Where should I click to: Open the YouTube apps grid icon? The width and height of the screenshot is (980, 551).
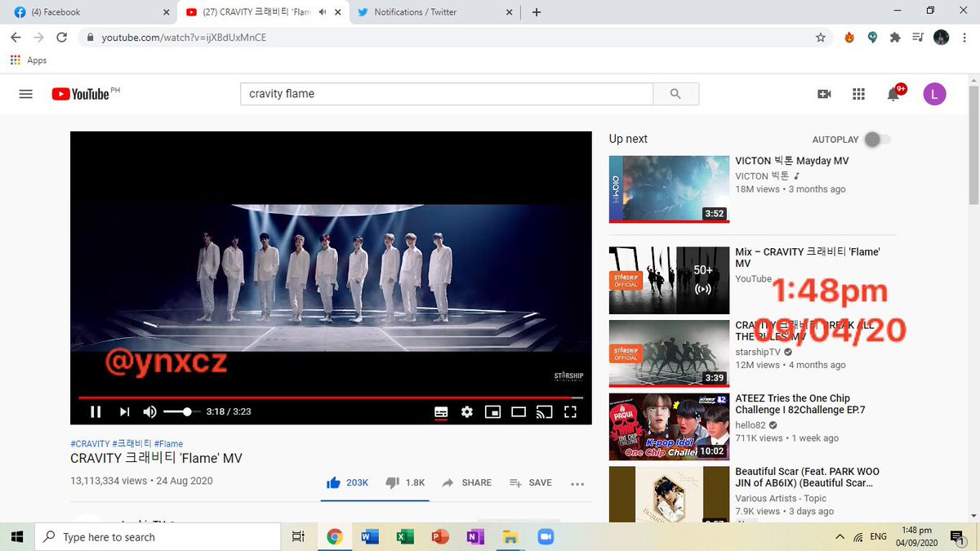858,94
